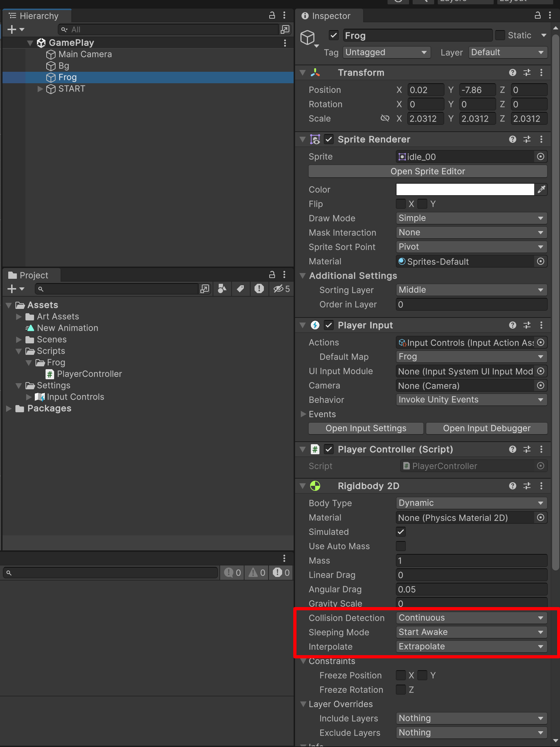Enable Use Auto Mass checkbox

401,546
